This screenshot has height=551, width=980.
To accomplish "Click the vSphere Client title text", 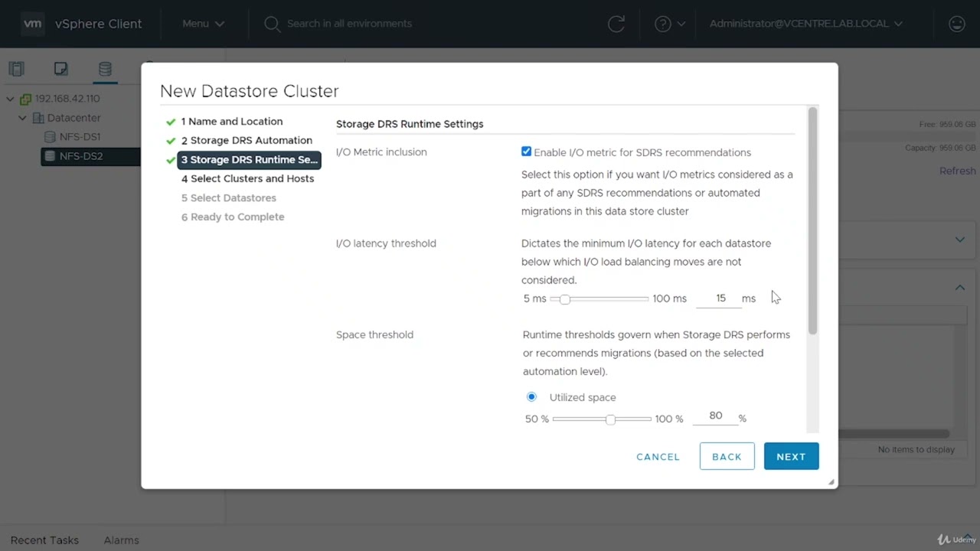I will point(98,24).
